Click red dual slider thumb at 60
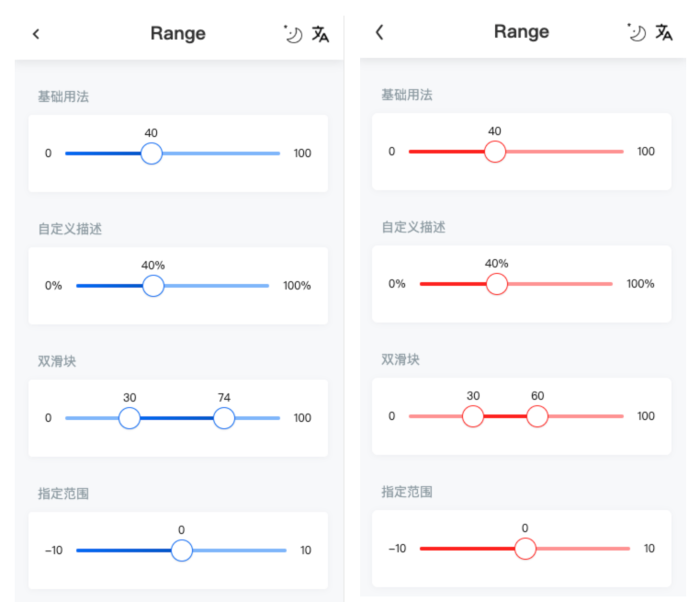This screenshot has width=700, height=613. click(537, 416)
